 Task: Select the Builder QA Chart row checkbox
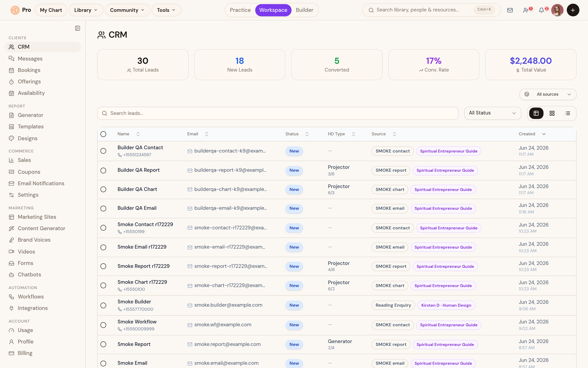[x=103, y=189]
